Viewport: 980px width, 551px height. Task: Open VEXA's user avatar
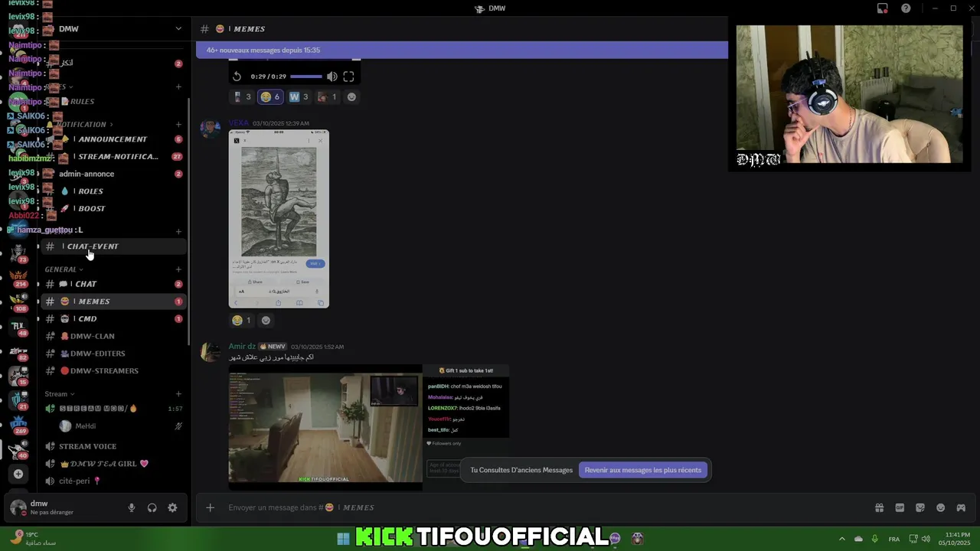click(x=211, y=128)
